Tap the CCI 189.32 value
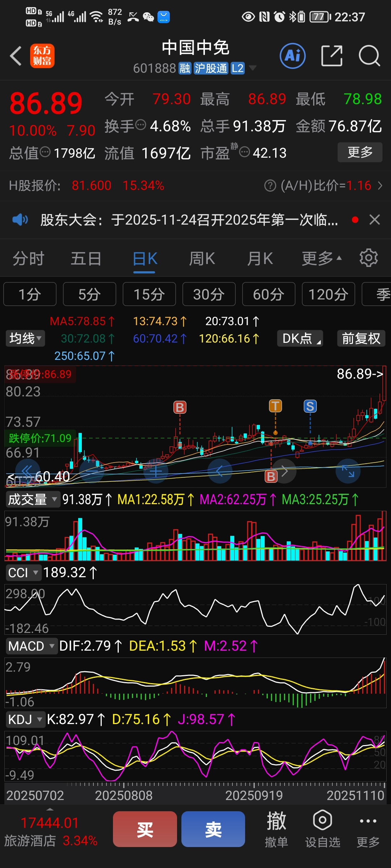Viewport: 391px width, 868px height. [x=70, y=573]
